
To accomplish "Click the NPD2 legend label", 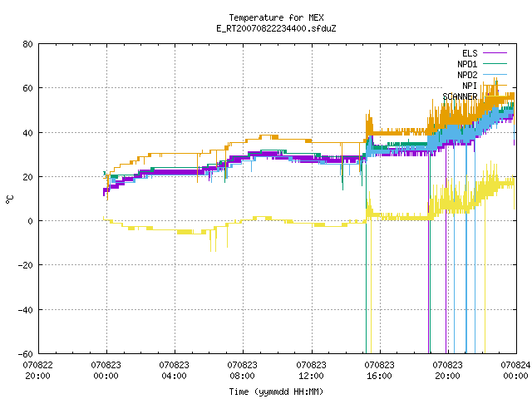I will tap(467, 75).
